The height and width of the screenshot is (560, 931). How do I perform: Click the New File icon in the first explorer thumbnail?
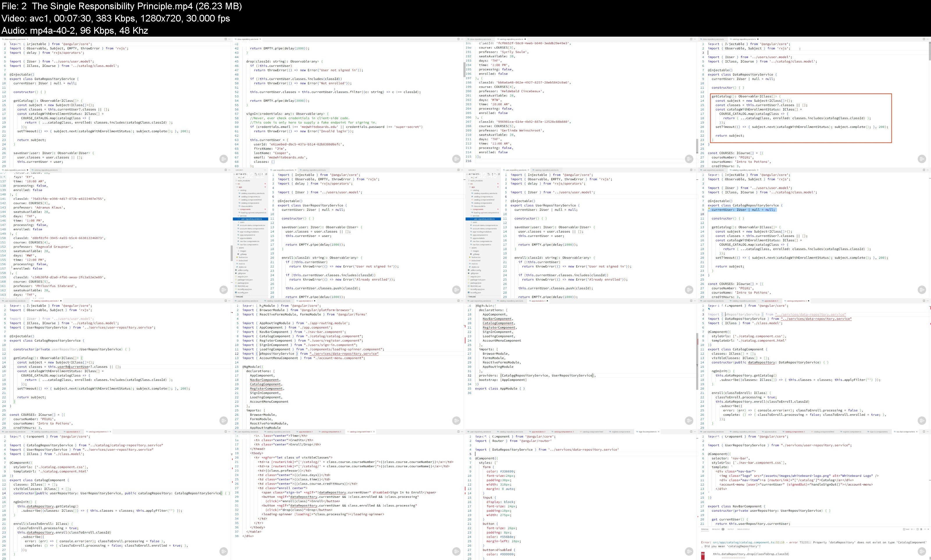coord(256,174)
